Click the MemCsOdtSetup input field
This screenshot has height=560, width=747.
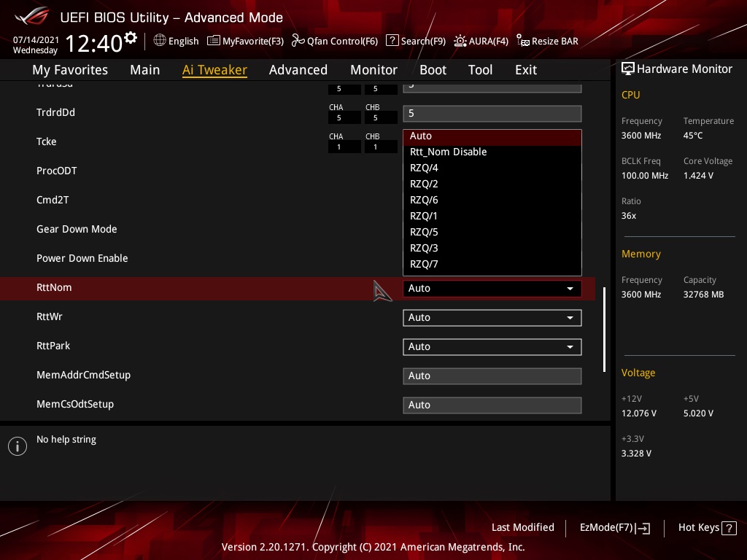[492, 405]
